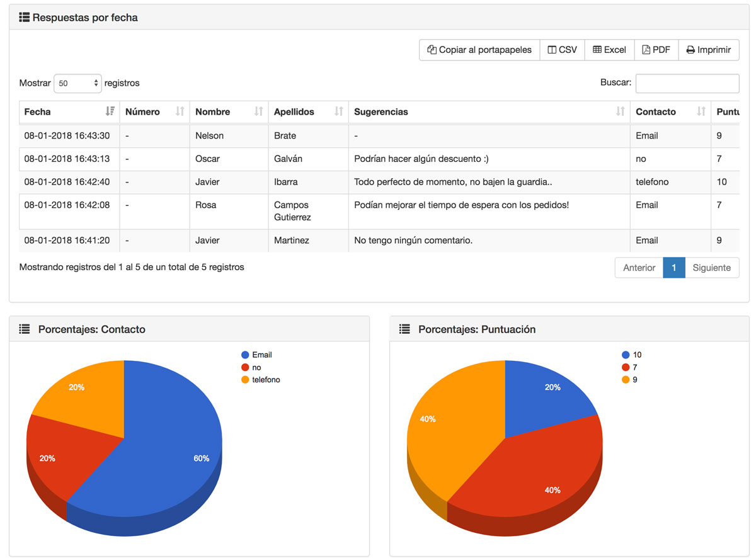
Task: Sort table by Fecha column sort icon
Action: (x=110, y=111)
